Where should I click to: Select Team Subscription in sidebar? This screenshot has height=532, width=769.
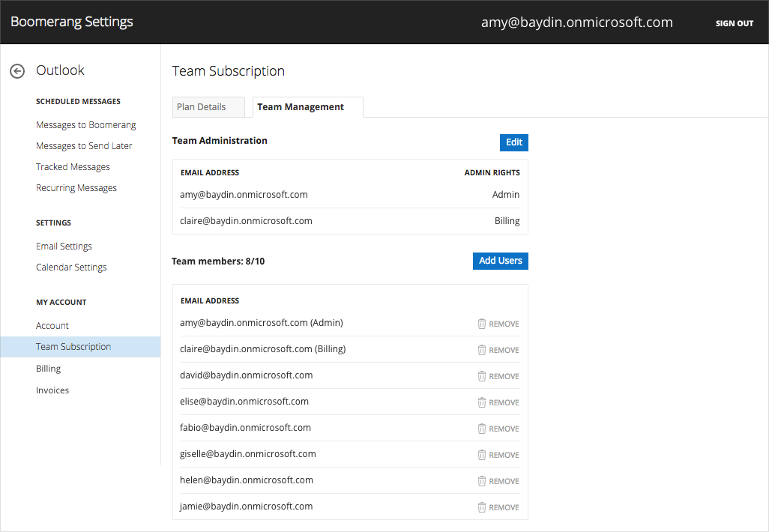pyautogui.click(x=80, y=347)
